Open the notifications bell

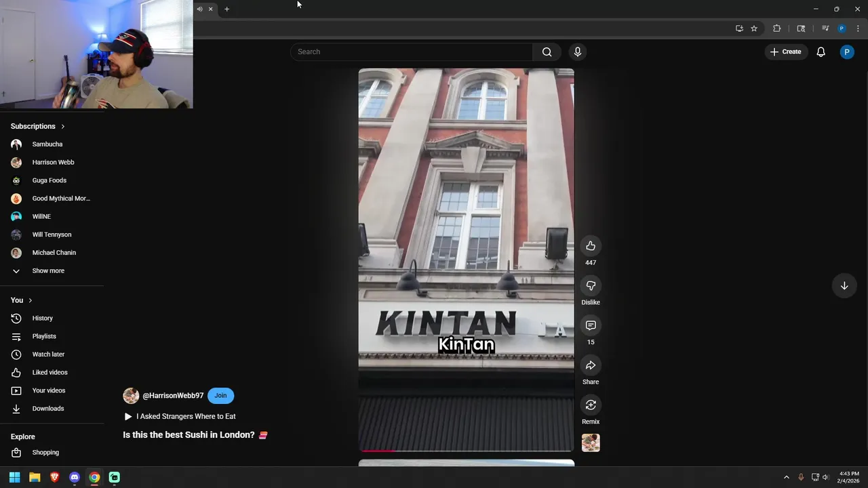click(821, 52)
